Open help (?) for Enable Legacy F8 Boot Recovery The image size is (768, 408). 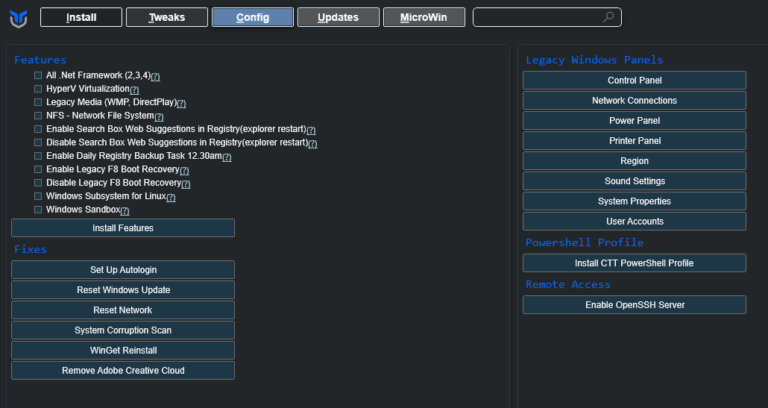point(184,170)
